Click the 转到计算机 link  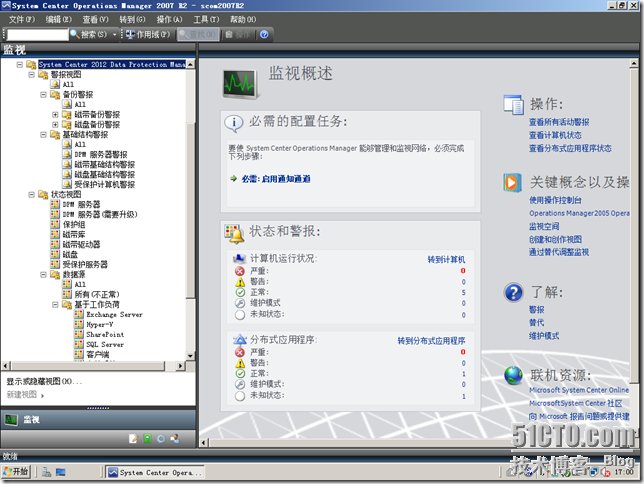coord(446,259)
